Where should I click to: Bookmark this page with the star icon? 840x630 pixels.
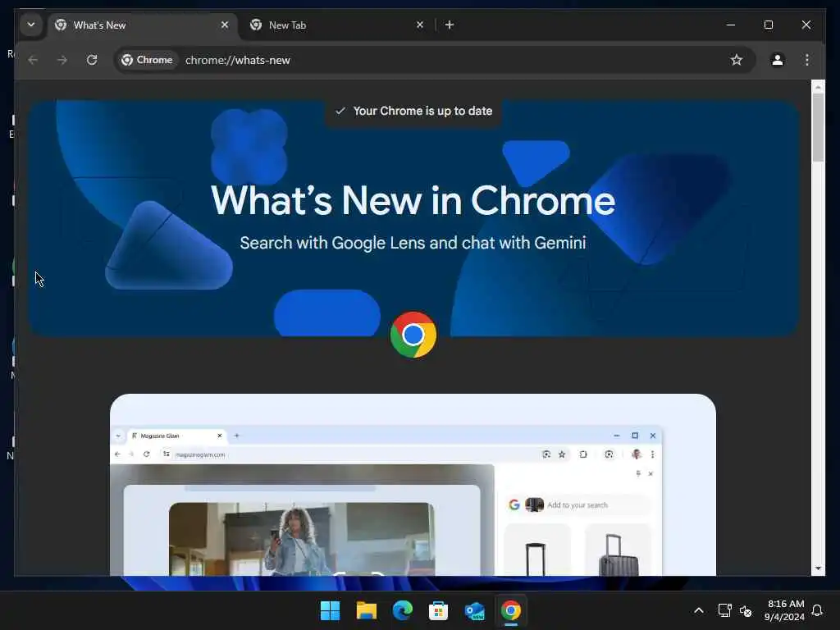coord(737,60)
